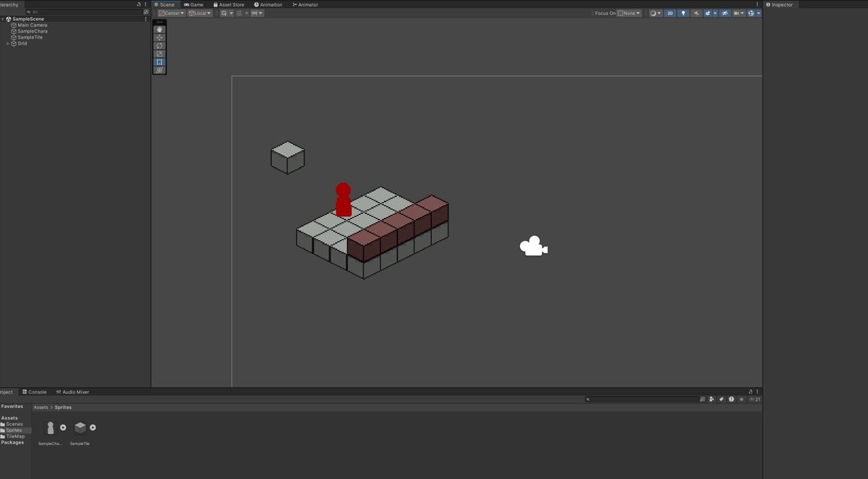This screenshot has width=868, height=479.
Task: Click search by label icon in Project
Action: click(x=721, y=399)
